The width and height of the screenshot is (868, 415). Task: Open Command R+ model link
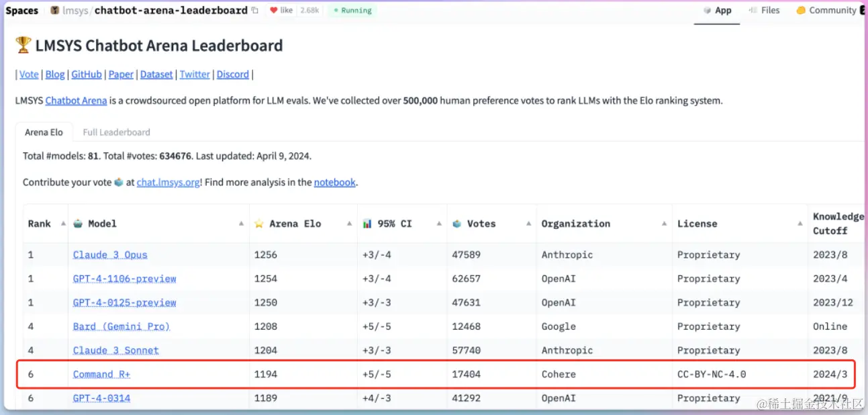[102, 374]
